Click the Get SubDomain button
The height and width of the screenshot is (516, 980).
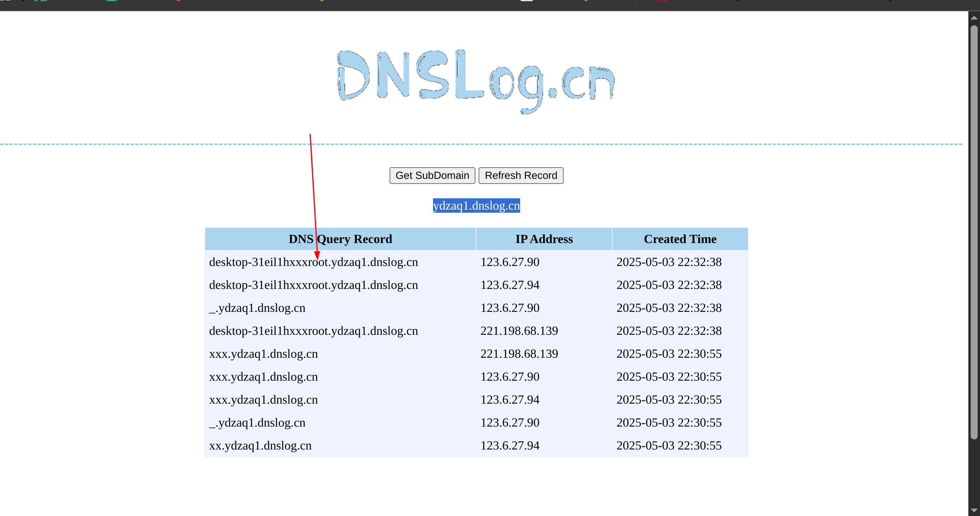click(432, 176)
